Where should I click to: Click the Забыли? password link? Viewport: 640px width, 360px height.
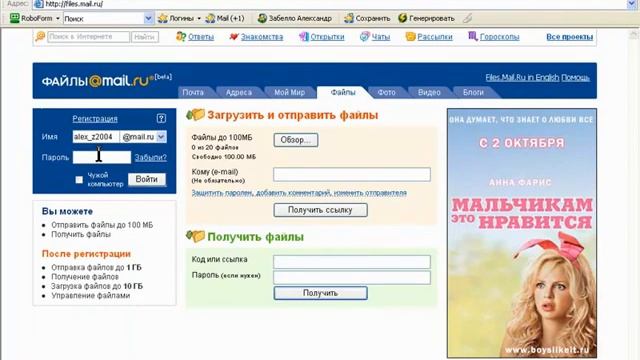[151, 158]
